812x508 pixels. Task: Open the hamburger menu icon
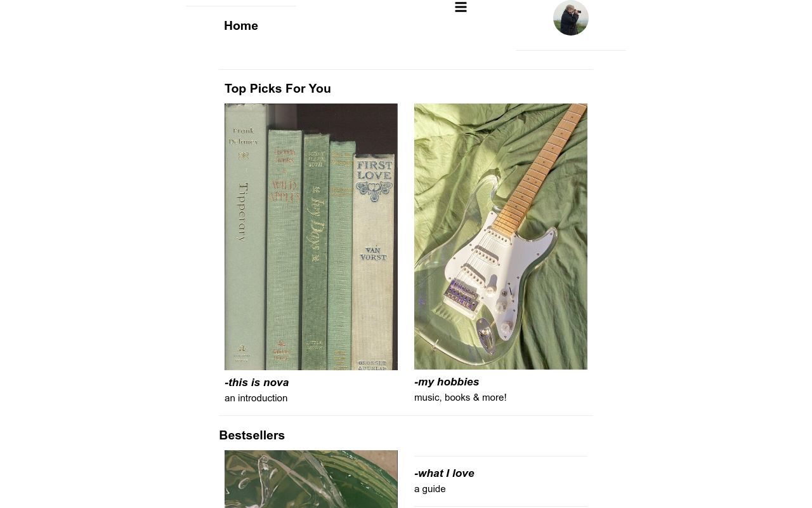click(x=461, y=7)
